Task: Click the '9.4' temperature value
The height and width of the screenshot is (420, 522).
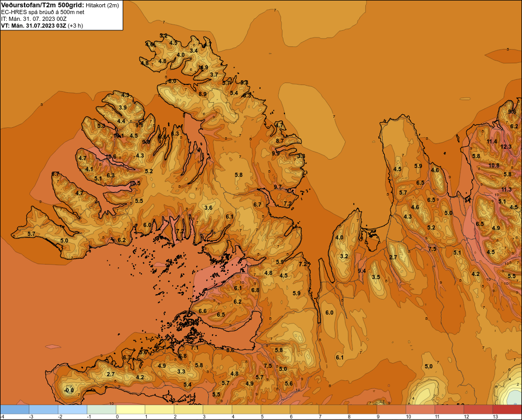Action: tap(362, 271)
